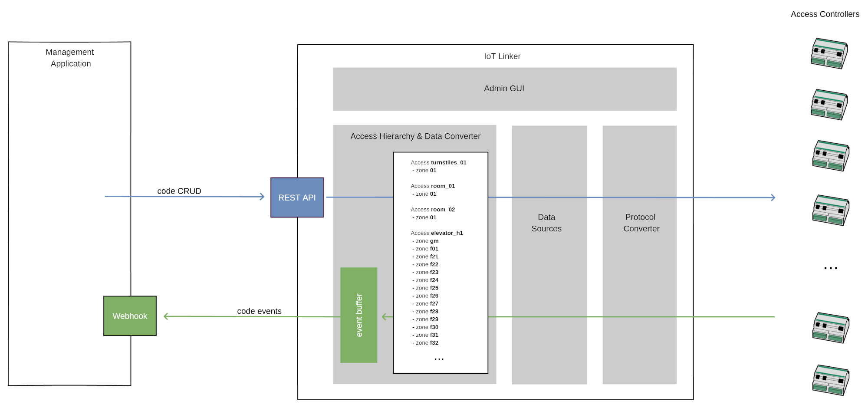The width and height of the screenshot is (868, 408).
Task: Click the bottommost controller device icon
Action: click(830, 380)
